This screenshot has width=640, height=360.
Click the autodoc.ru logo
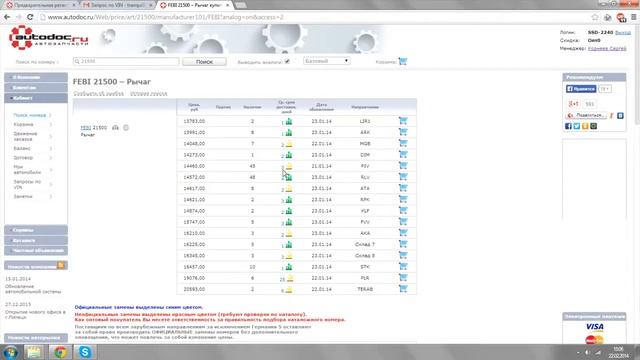(x=48, y=38)
